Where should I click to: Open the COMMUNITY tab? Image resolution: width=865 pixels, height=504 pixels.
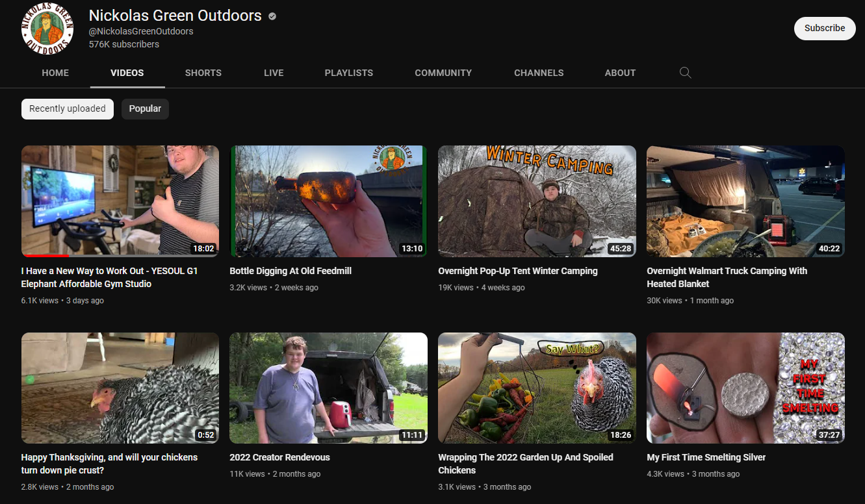(x=443, y=73)
